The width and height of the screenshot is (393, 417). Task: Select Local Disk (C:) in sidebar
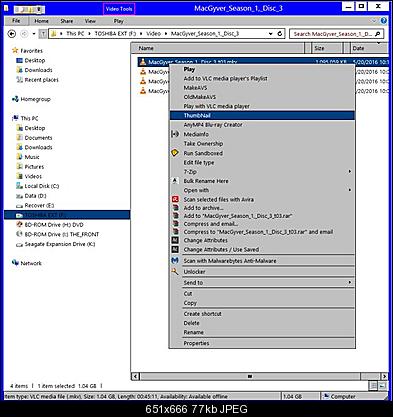(x=42, y=186)
